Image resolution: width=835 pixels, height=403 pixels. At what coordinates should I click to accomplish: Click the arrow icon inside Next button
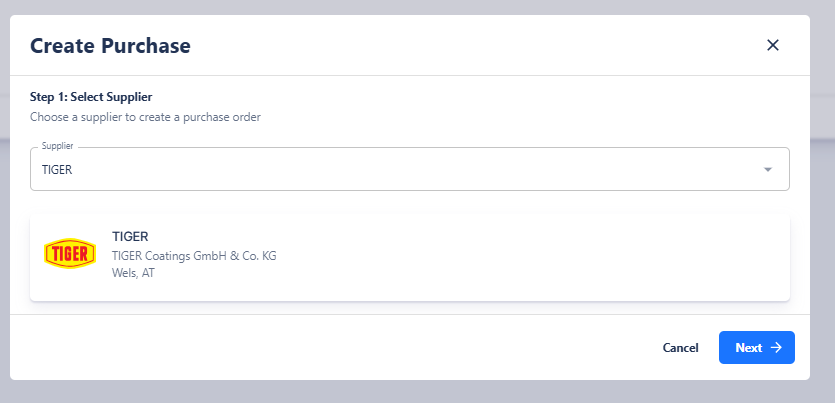(x=776, y=348)
